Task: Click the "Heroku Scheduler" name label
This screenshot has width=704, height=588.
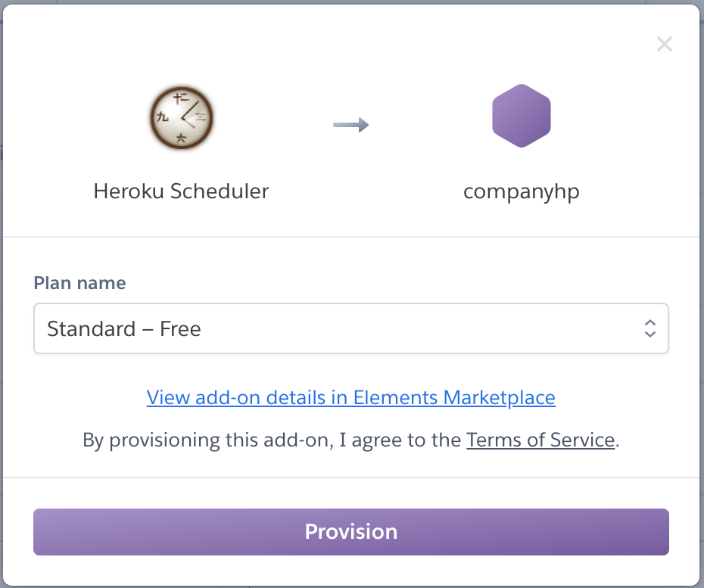Action: point(181,191)
